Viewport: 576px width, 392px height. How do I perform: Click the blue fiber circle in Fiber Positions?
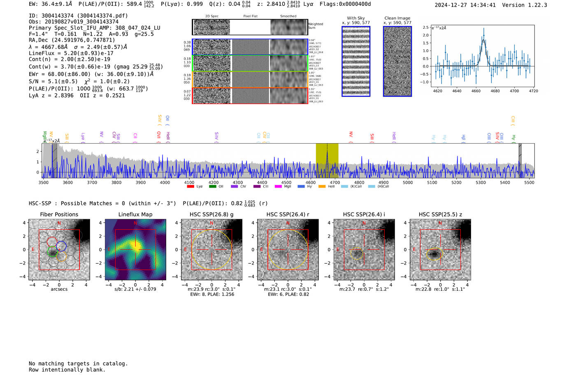point(61,246)
